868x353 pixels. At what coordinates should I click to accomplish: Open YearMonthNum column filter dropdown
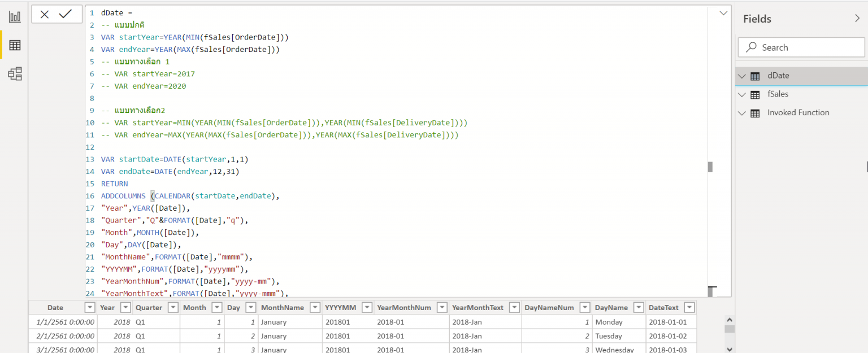point(442,308)
